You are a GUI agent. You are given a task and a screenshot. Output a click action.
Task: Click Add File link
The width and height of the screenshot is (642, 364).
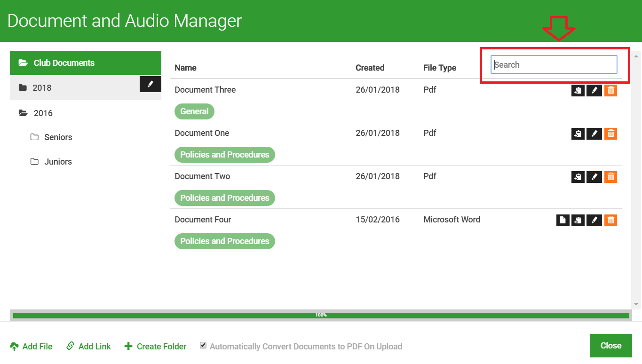(x=31, y=346)
